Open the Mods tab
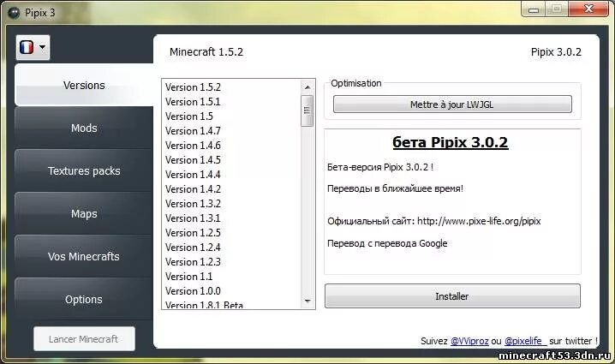Screen dimensions: 615x364 pos(84,128)
